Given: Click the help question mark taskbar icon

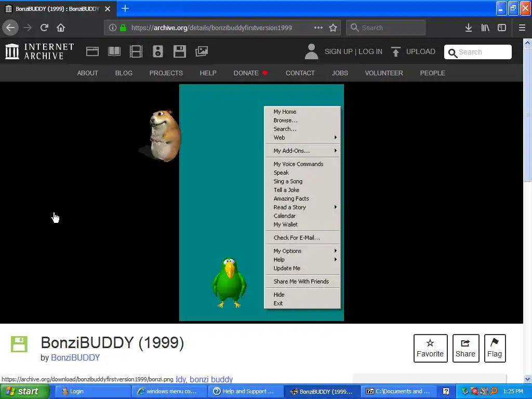Looking at the screenshot, I should pos(446,392).
